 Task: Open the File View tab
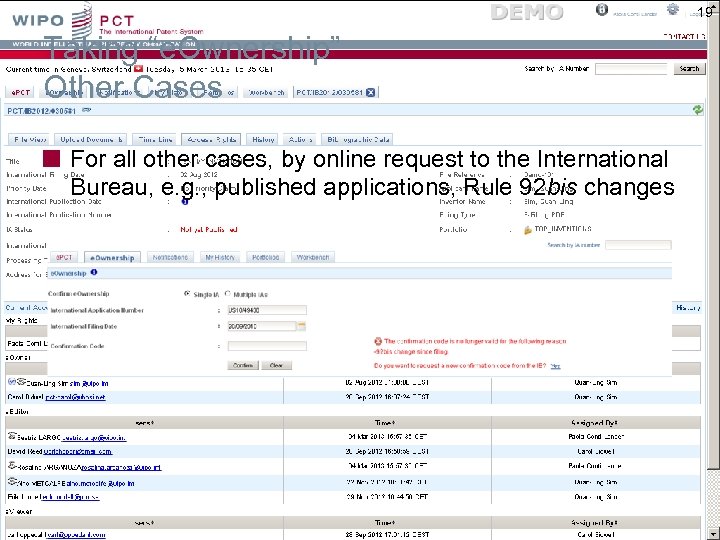point(30,140)
